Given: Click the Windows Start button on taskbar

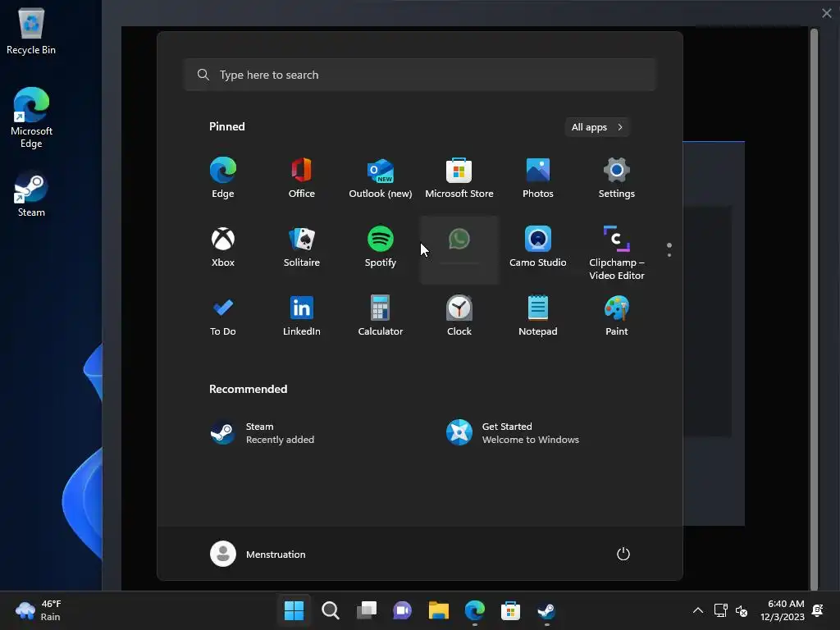Looking at the screenshot, I should 294,610.
